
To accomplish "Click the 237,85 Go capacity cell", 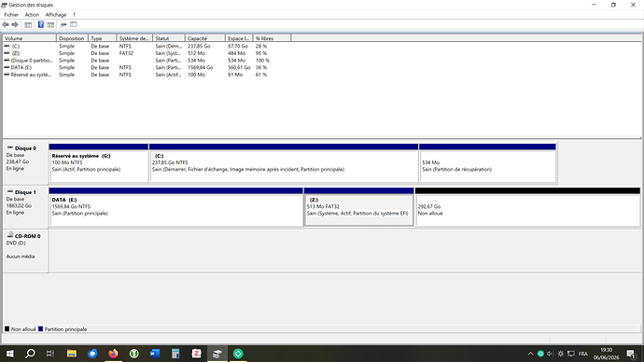I will point(199,46).
